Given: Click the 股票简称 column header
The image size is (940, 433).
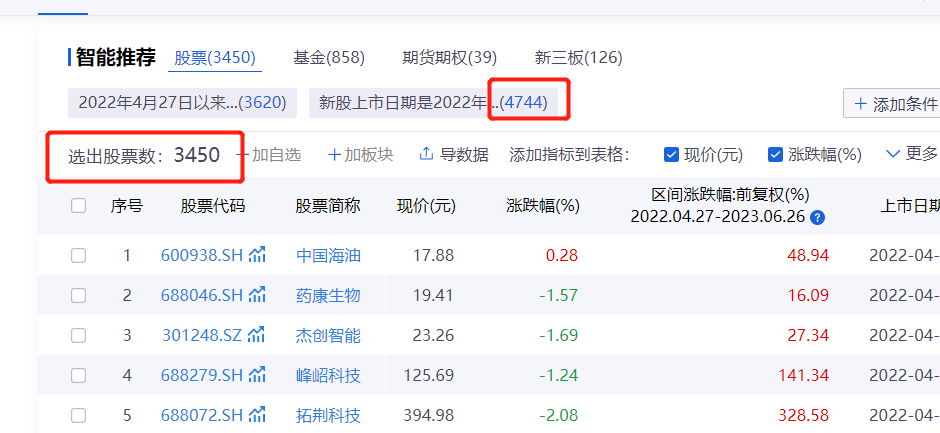Looking at the screenshot, I should pyautogui.click(x=328, y=206).
